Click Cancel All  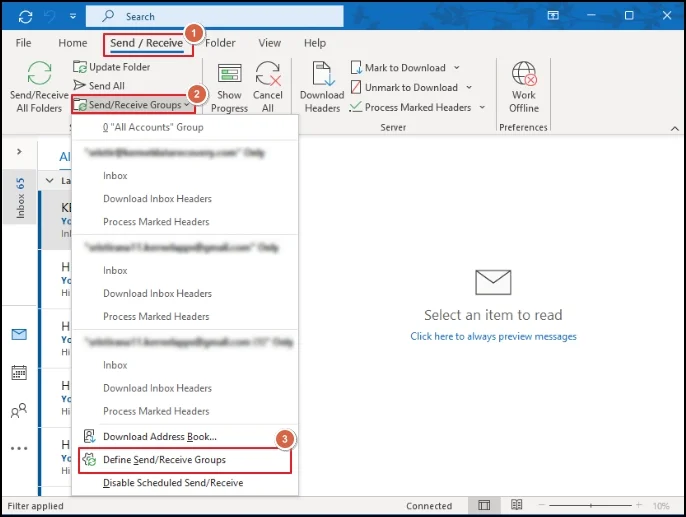pos(268,87)
